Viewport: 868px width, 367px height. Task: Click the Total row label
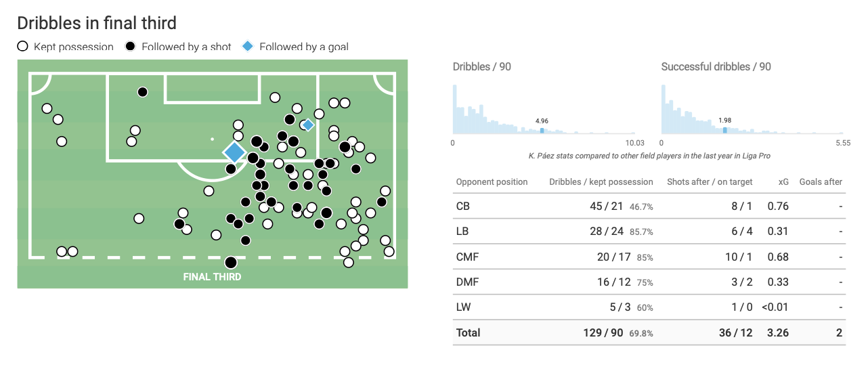pos(468,332)
